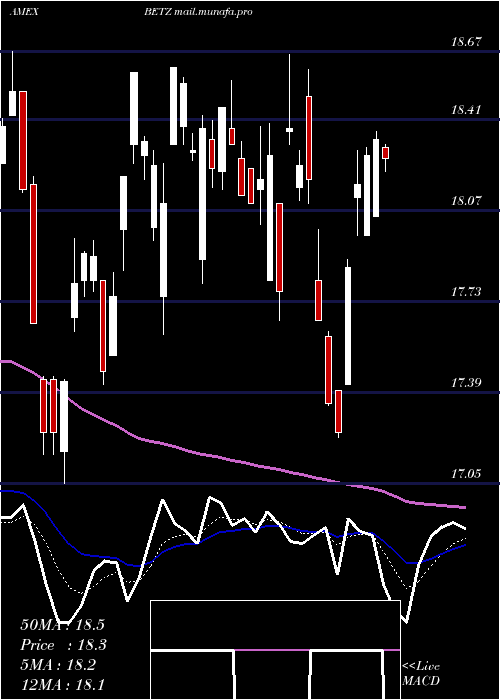
Task: Click the 17.73 price axis label
Action: tap(466, 292)
